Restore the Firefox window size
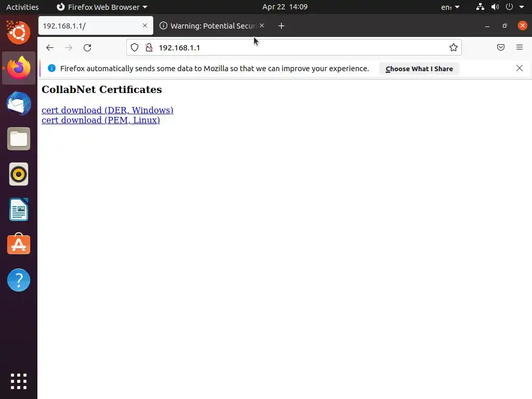532x399 pixels. (x=504, y=26)
